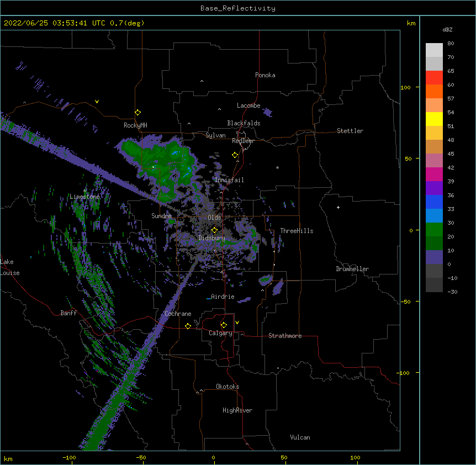Select the Blackfalds town label

click(x=244, y=123)
